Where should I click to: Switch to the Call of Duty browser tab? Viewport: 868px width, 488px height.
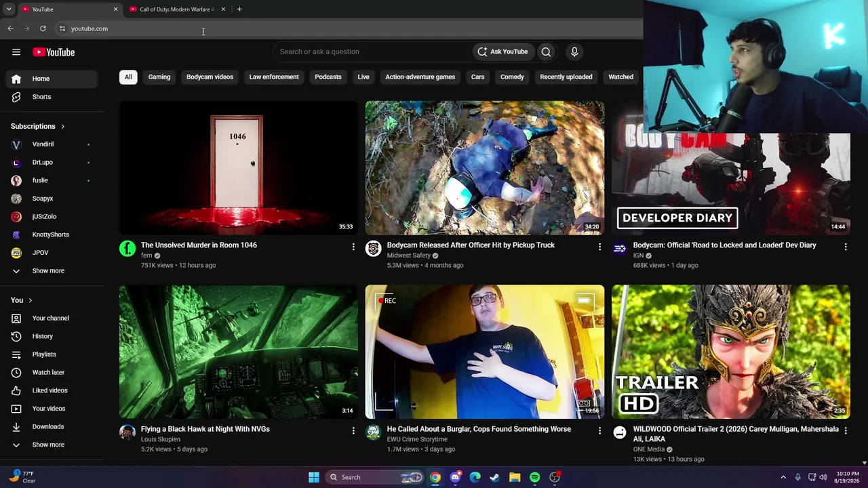click(x=177, y=9)
